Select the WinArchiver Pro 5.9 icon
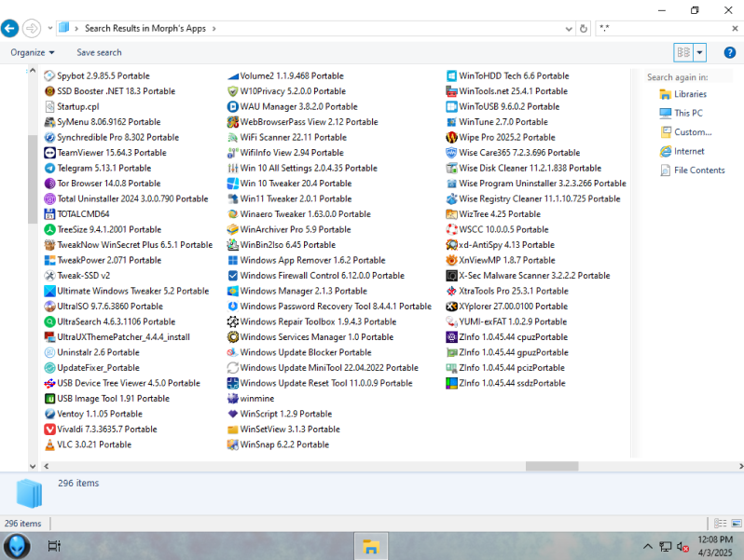Viewport: 744px width, 560px height. 232,229
